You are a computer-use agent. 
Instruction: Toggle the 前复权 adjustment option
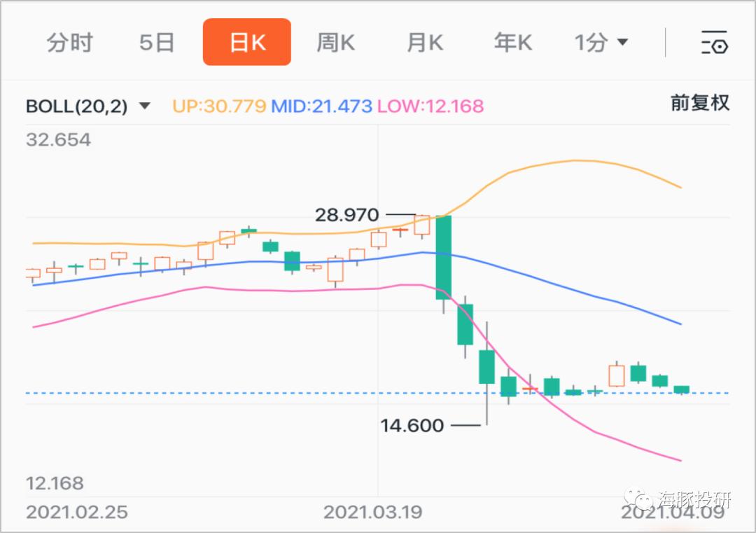point(699,103)
